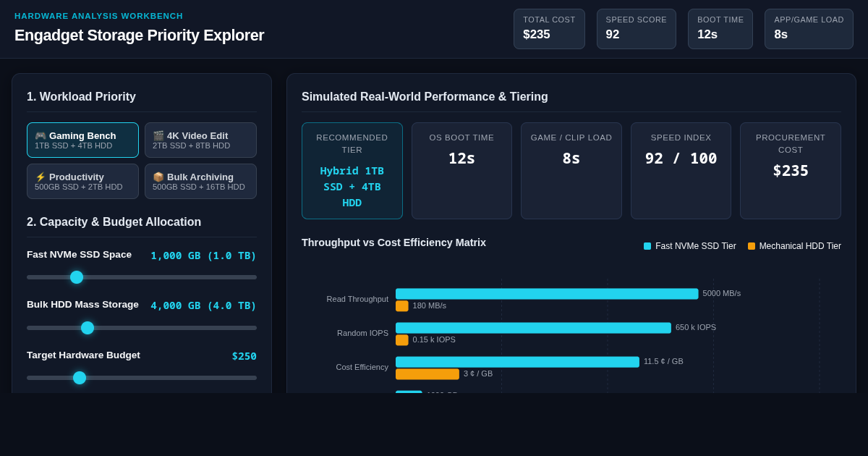Click the clapperboard icon on 4K Video Edit

coord(158,135)
